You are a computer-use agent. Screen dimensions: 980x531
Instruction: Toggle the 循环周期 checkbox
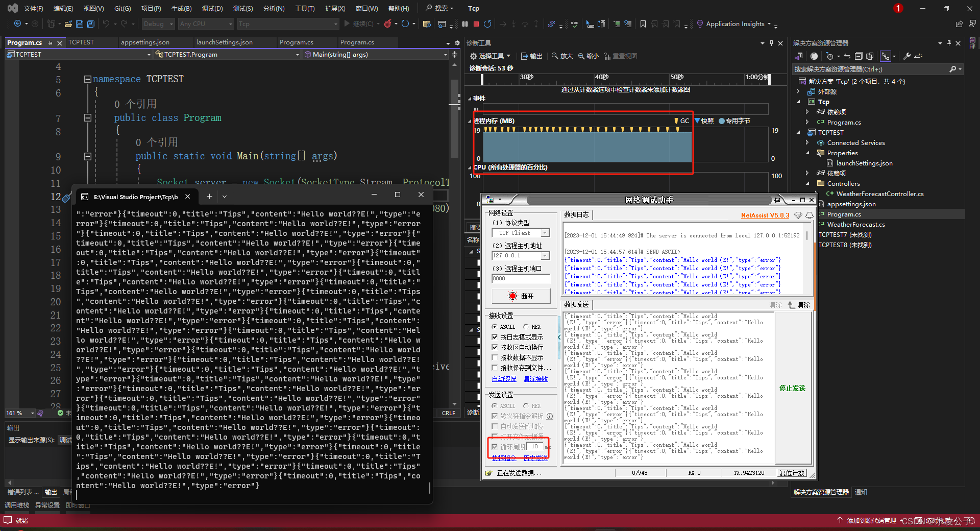click(x=495, y=447)
